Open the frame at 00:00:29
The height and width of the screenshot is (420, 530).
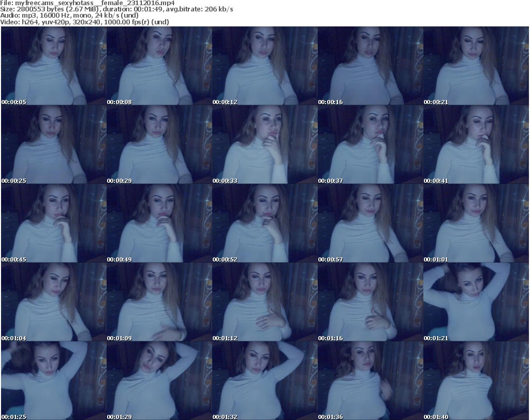(x=159, y=144)
